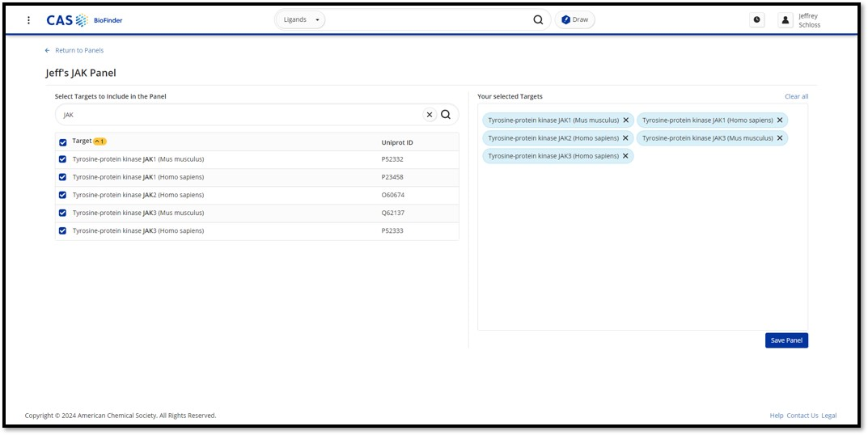Select Uniprot ID P52333
Image resolution: width=868 pixels, height=435 pixels.
(392, 230)
